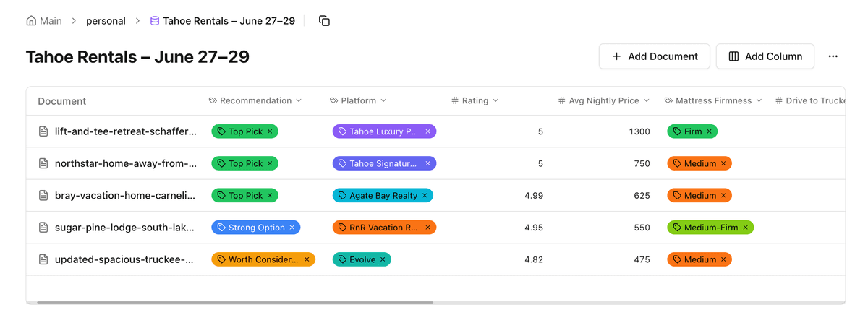Click the 625 nightly price cell
The width and height of the screenshot is (868, 328).
[x=642, y=195]
